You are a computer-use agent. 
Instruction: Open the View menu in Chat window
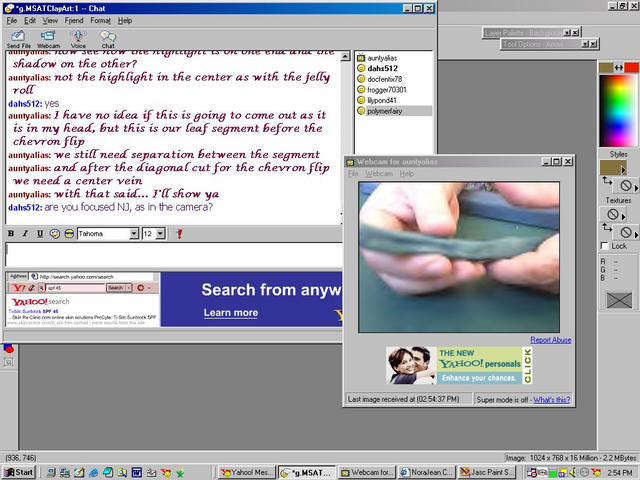point(50,20)
